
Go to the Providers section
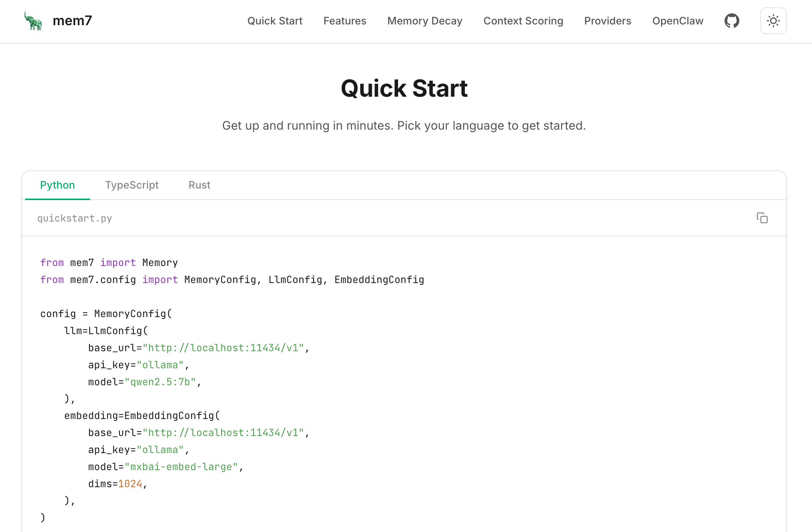tap(607, 21)
